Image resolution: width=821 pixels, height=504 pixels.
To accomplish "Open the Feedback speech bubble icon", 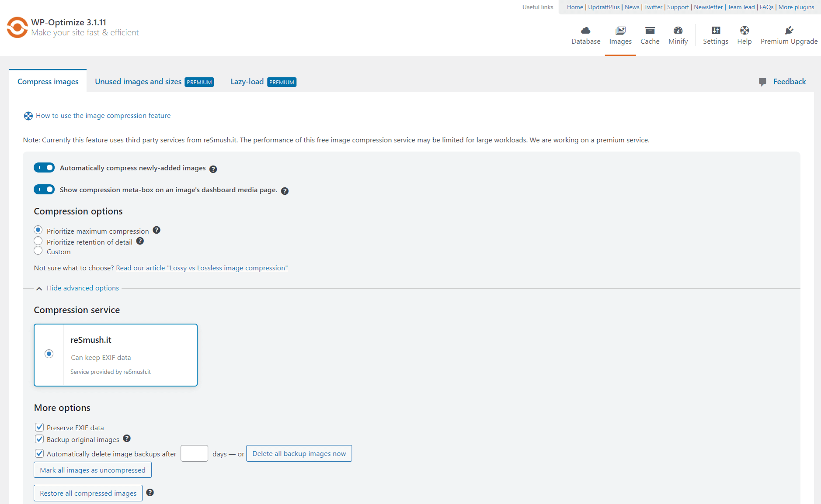I will (763, 82).
